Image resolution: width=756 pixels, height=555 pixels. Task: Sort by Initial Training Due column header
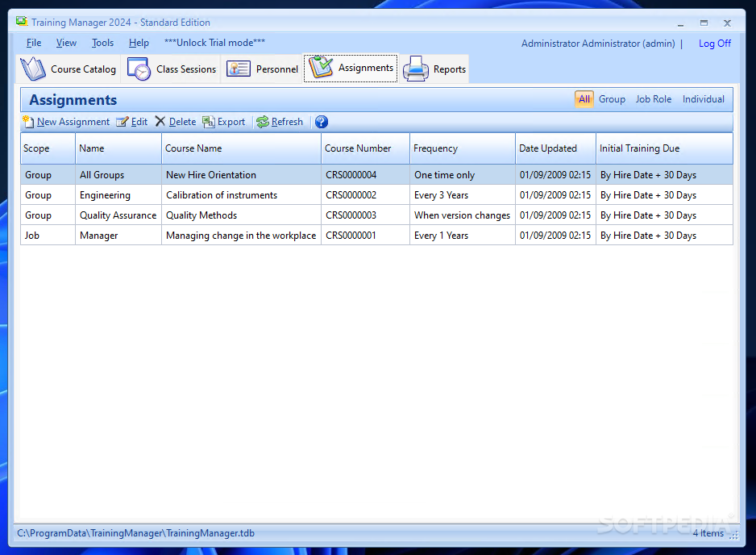[664, 148]
